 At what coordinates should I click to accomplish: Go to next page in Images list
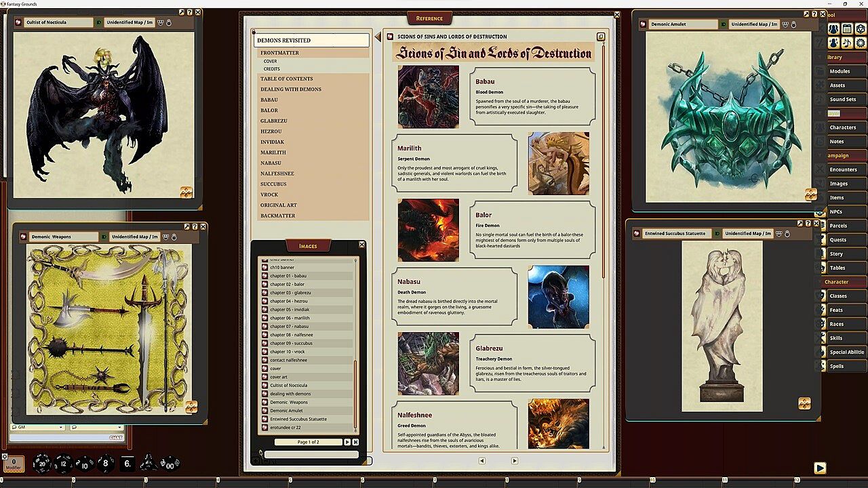pos(347,442)
